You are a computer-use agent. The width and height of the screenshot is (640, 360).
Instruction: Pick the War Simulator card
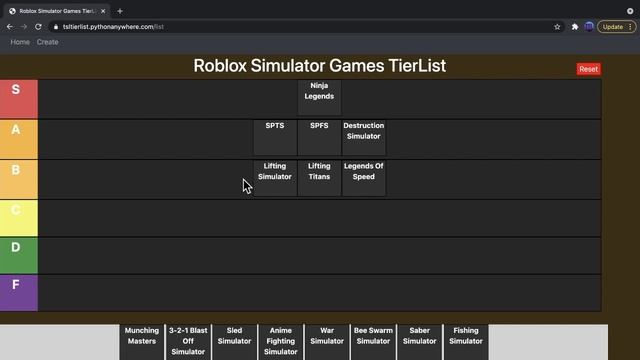pos(327,342)
